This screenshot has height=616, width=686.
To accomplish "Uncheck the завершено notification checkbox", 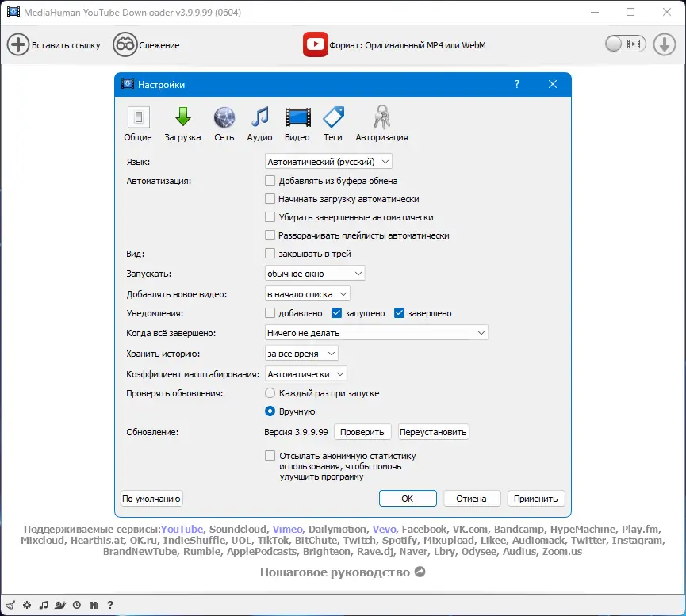I will pos(399,313).
